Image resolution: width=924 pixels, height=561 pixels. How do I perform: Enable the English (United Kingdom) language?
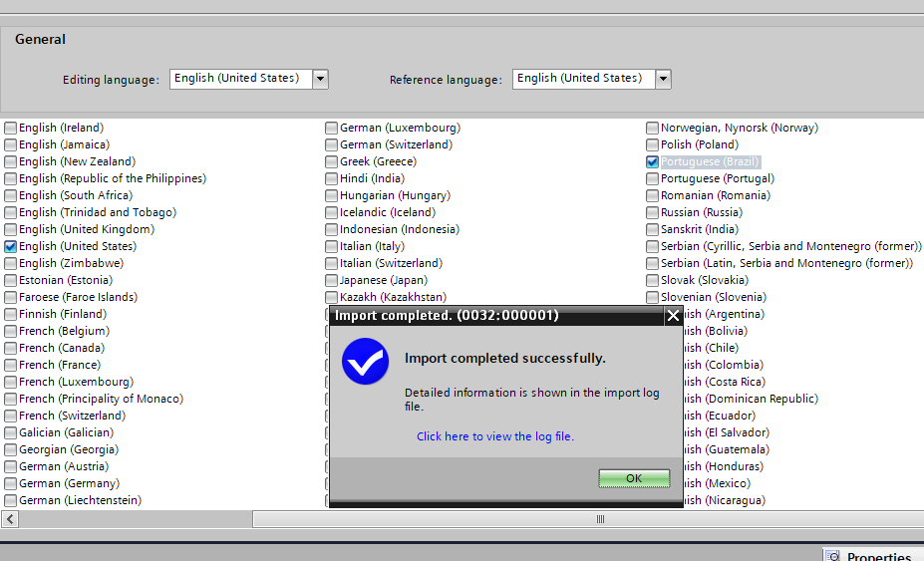pos(10,229)
